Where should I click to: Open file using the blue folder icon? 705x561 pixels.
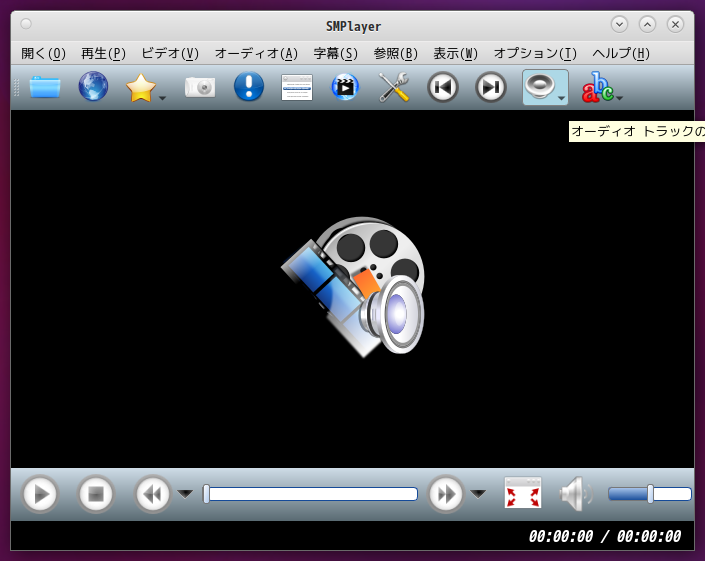click(45, 87)
